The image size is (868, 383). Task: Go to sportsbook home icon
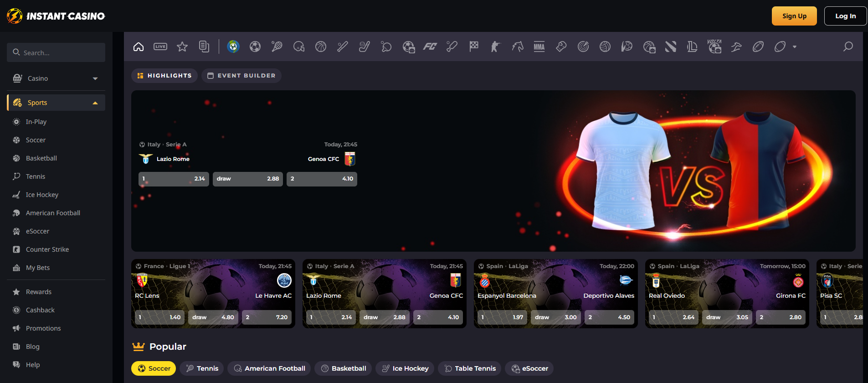tap(139, 47)
